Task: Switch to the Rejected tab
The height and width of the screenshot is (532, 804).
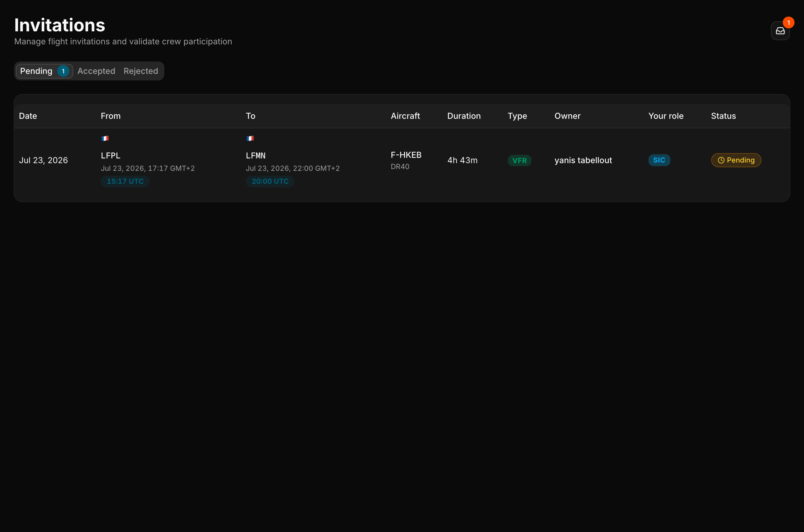Action: [141, 71]
